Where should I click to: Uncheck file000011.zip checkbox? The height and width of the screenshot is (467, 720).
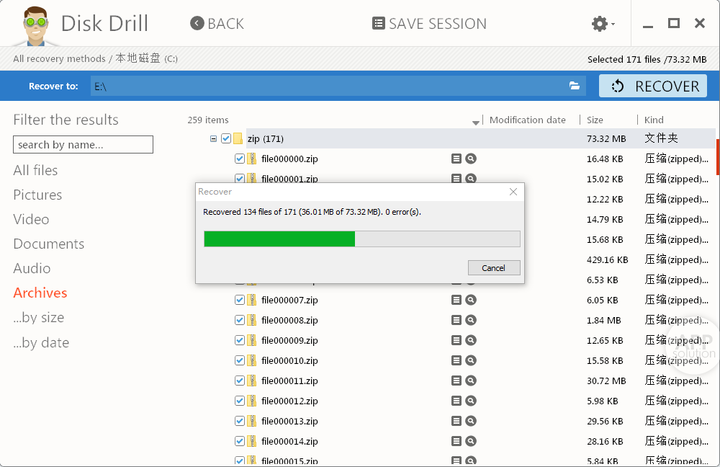240,381
